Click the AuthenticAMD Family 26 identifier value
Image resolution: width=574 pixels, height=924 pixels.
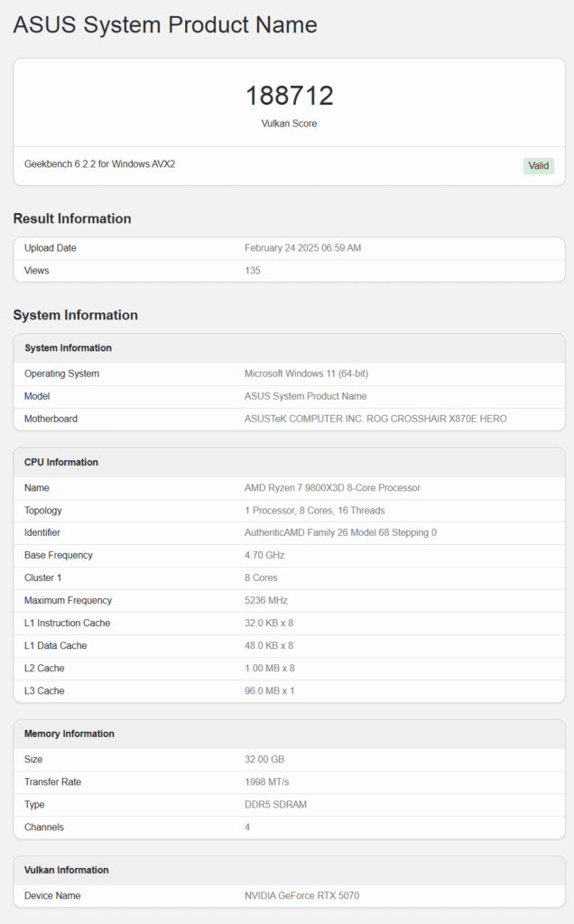pyautogui.click(x=340, y=532)
